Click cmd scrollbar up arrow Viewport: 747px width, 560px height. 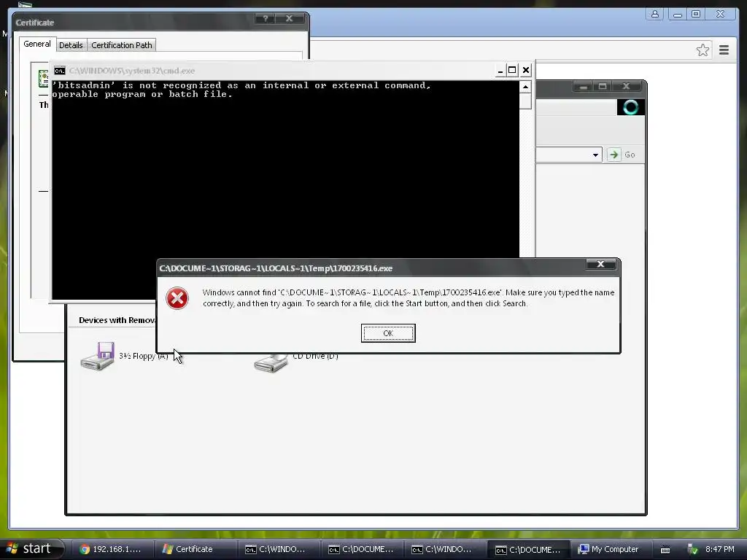coord(525,87)
